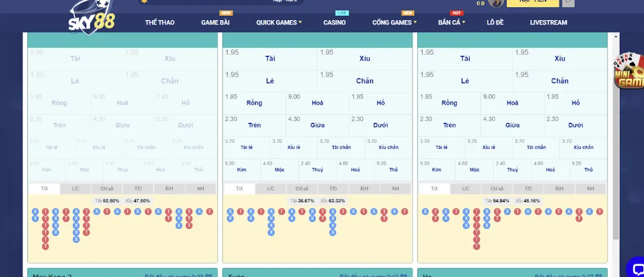
Task: Click the HOT badge above Bắn Cá
Action: [457, 13]
